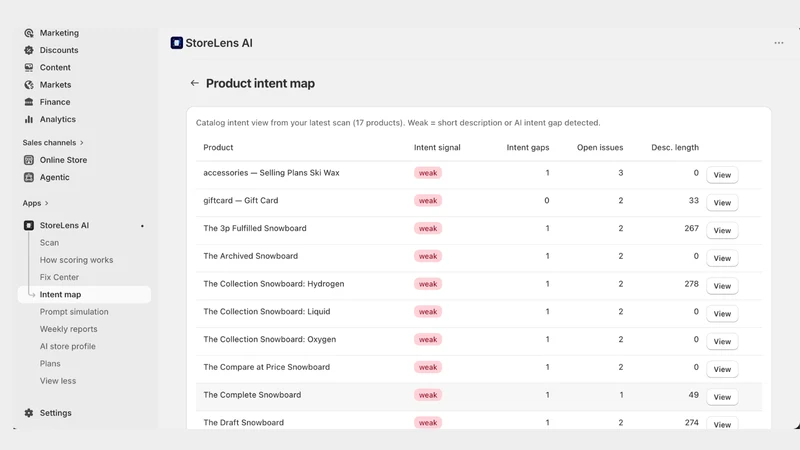
Task: Click the Product intent map heading
Action: pos(260,83)
